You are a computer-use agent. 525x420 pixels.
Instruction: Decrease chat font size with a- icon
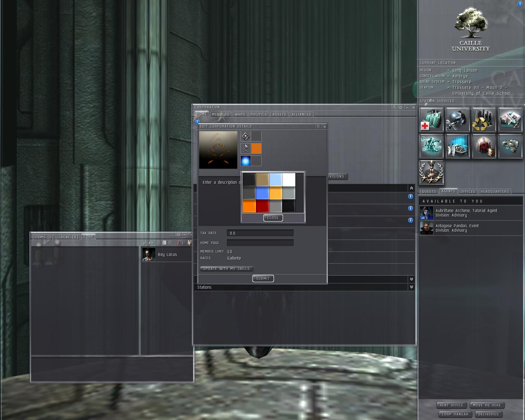tap(145, 243)
